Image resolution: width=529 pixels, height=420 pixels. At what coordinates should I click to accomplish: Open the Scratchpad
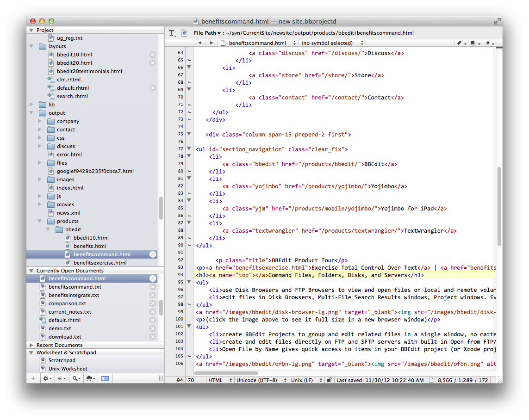coord(62,360)
